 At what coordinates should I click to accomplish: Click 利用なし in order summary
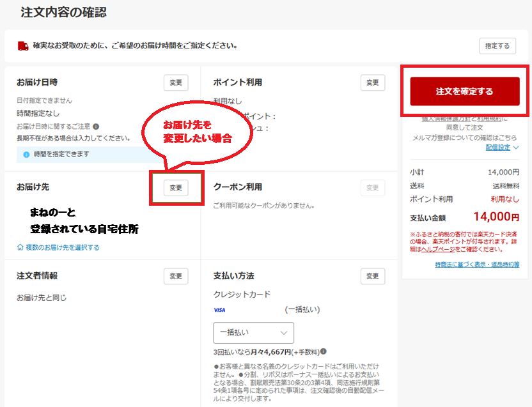(x=505, y=199)
